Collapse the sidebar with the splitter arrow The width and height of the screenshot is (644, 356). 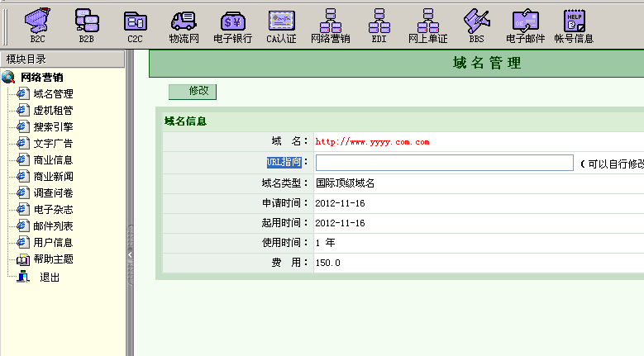pos(130,254)
